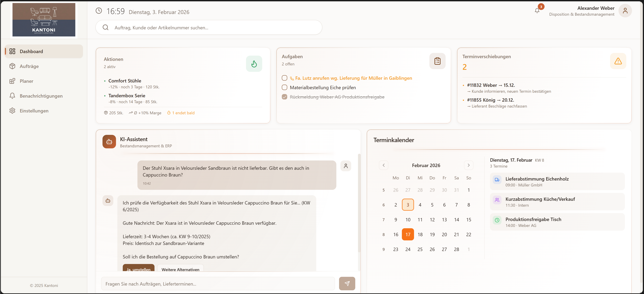
Task: Click the Kantoni logo
Action: pyautogui.click(x=44, y=20)
